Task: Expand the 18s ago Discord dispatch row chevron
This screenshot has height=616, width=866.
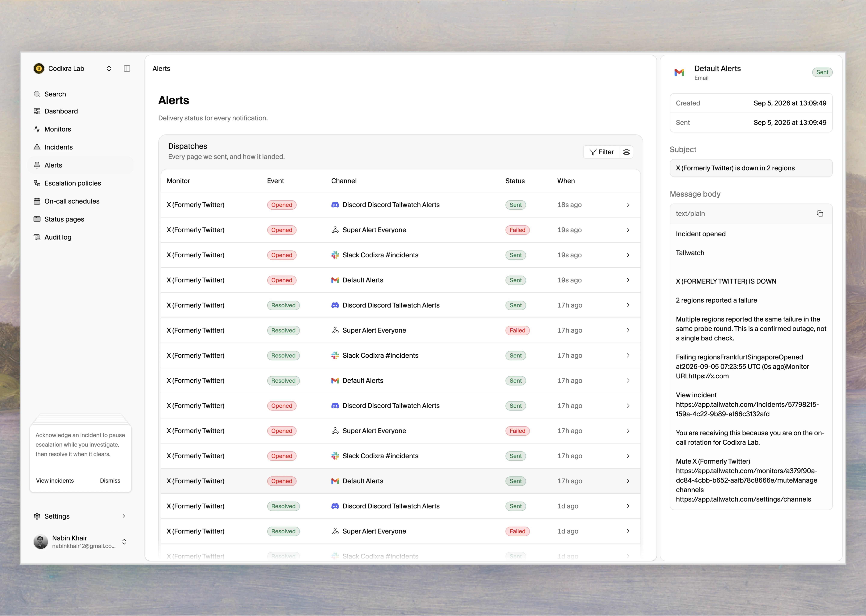Action: (x=628, y=205)
